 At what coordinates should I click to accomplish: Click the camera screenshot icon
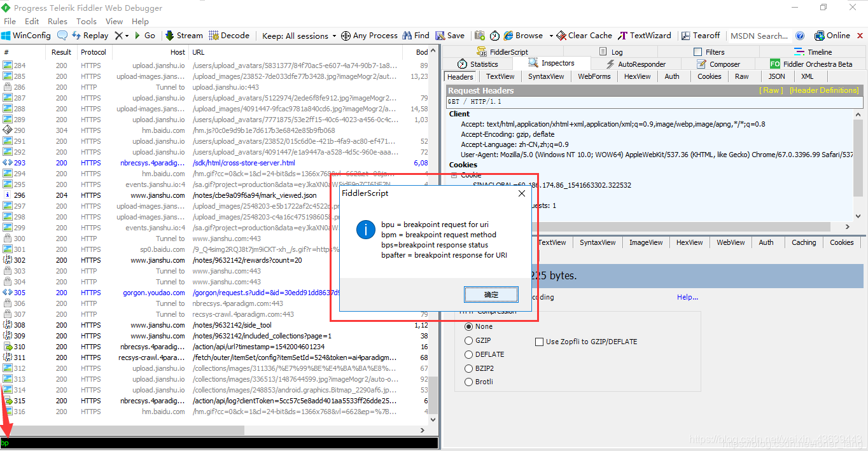479,36
